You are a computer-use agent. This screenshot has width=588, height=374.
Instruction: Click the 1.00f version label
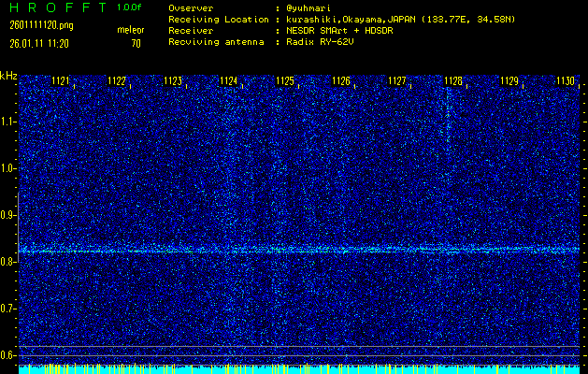(x=130, y=7)
